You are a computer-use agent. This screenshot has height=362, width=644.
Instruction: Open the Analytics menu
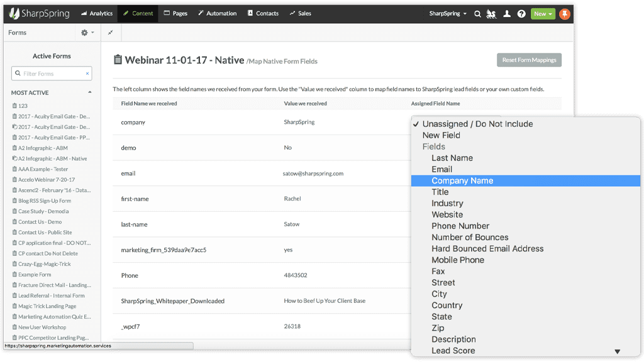(x=97, y=14)
